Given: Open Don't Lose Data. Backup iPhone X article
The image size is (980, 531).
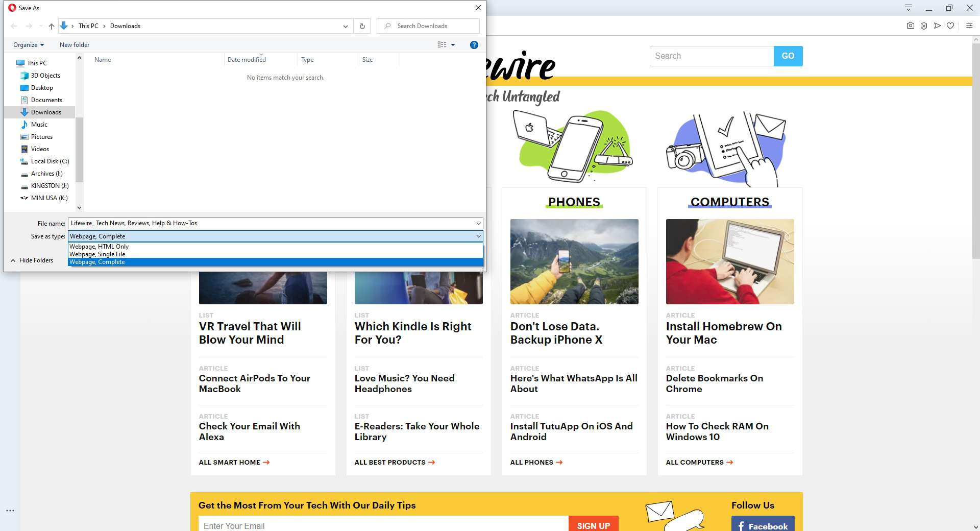Looking at the screenshot, I should tap(556, 333).
